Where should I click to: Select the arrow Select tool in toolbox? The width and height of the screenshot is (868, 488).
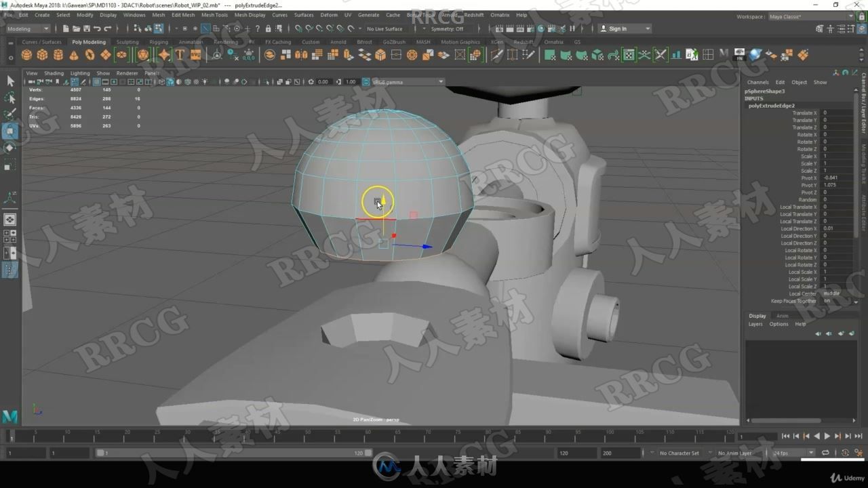(10, 81)
